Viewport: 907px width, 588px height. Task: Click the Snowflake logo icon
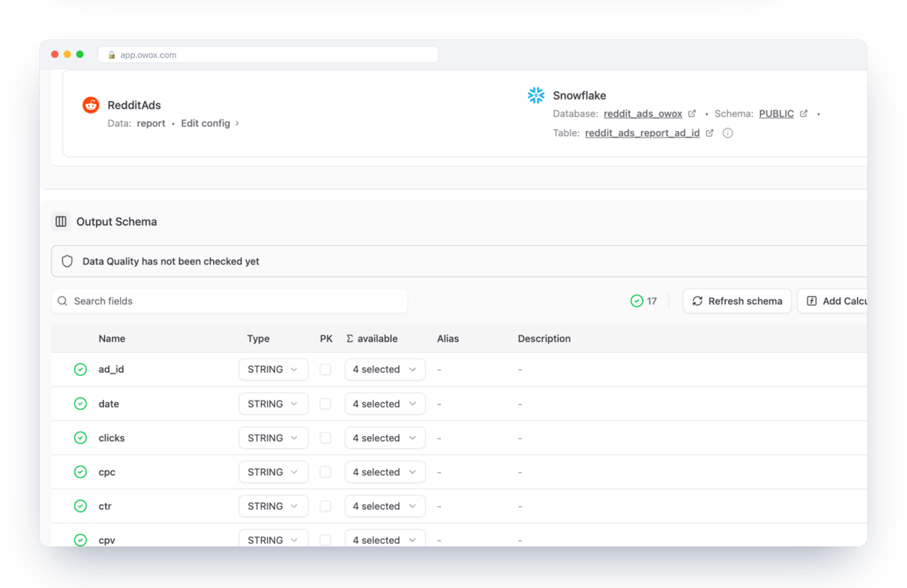point(536,96)
